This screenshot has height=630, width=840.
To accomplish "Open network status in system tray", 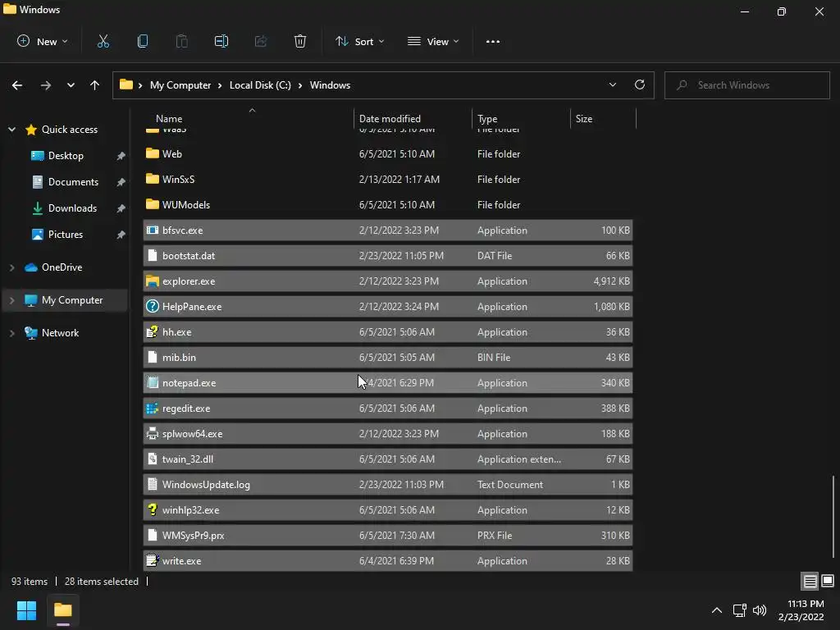I will 740,610.
